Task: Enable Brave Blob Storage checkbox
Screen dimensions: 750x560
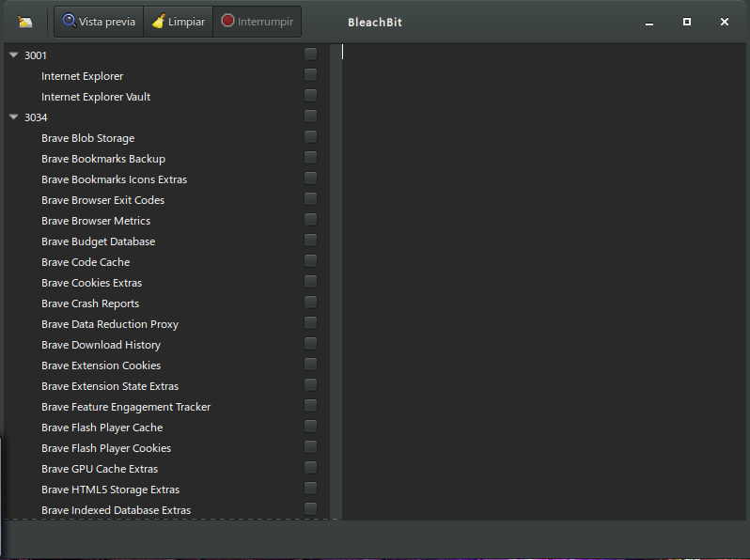Action: [x=310, y=137]
